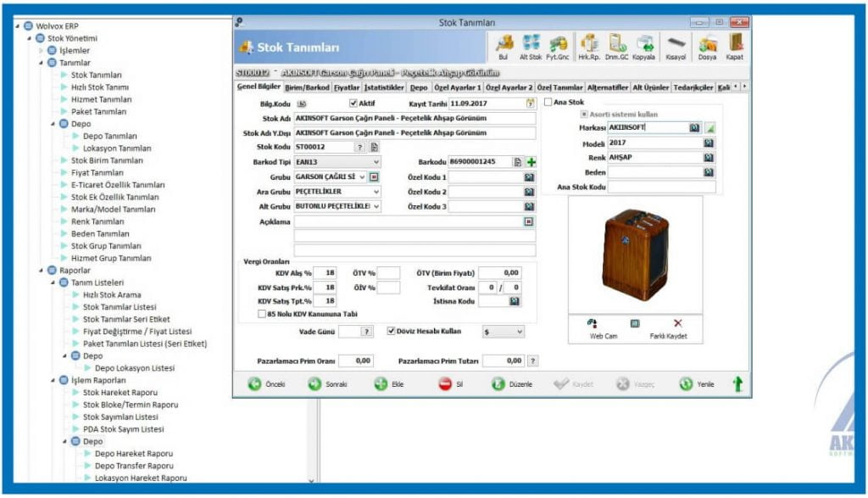Open the Beden lookup icon
868x498 pixels.
tap(708, 173)
